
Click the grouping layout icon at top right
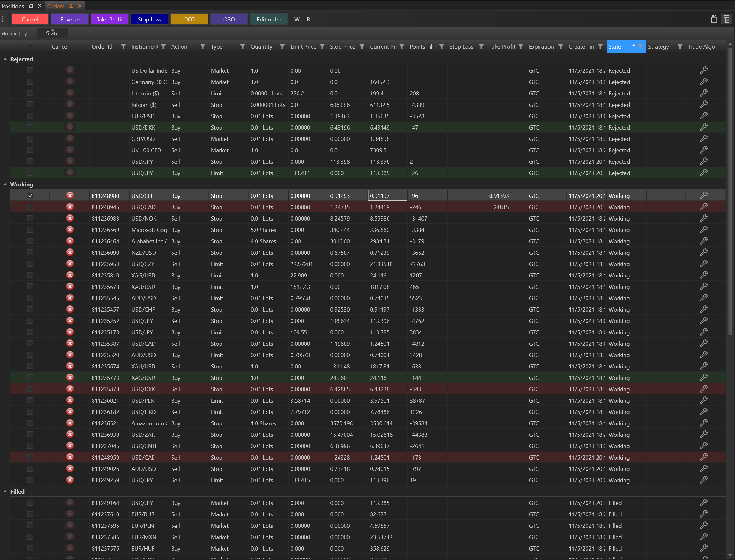(726, 19)
